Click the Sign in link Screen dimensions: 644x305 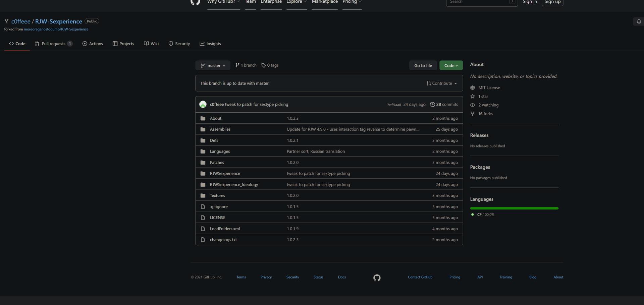click(530, 2)
